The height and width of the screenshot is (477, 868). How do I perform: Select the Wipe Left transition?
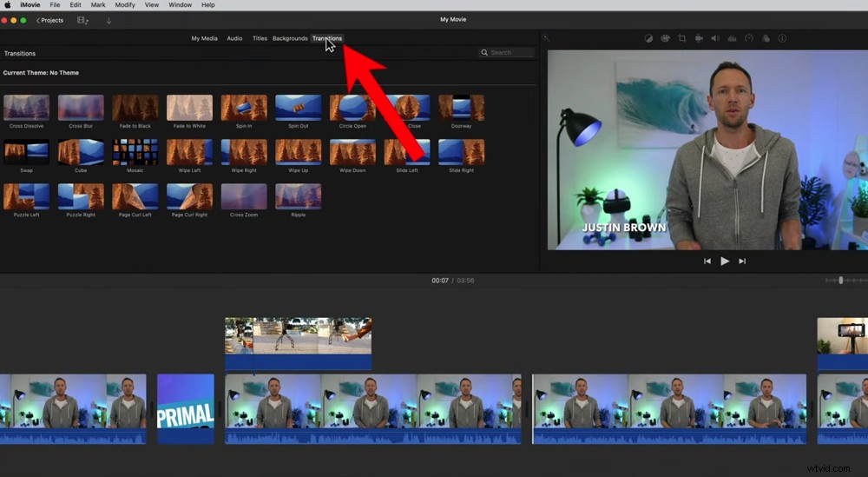coord(189,152)
